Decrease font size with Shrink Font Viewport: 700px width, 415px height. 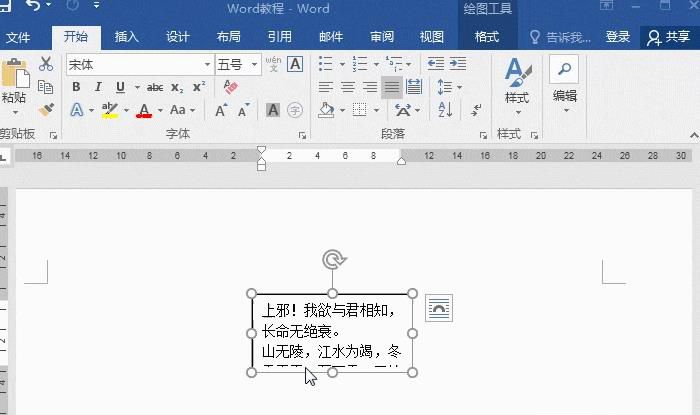243,110
